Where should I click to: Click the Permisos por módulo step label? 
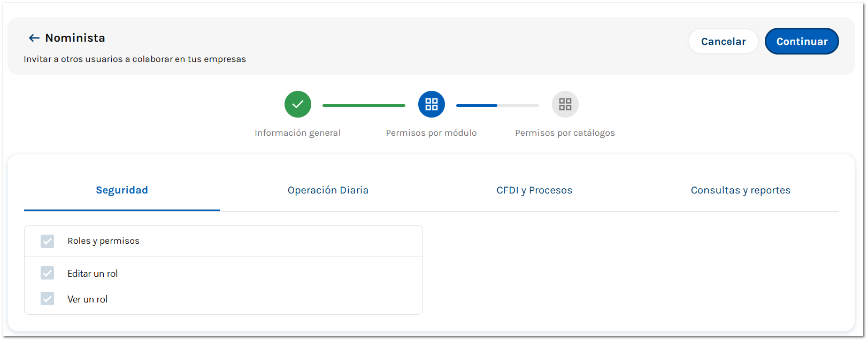431,133
